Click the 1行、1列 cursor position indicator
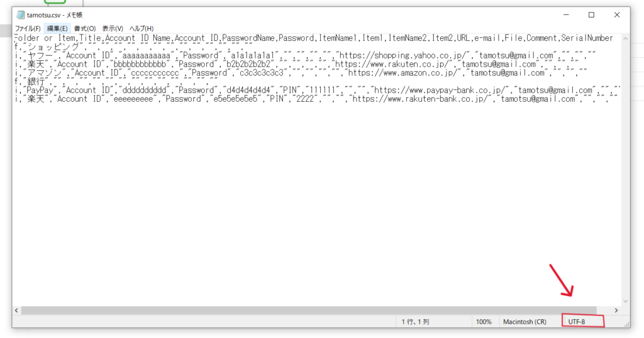Image resolution: width=644 pixels, height=338 pixels. point(416,322)
